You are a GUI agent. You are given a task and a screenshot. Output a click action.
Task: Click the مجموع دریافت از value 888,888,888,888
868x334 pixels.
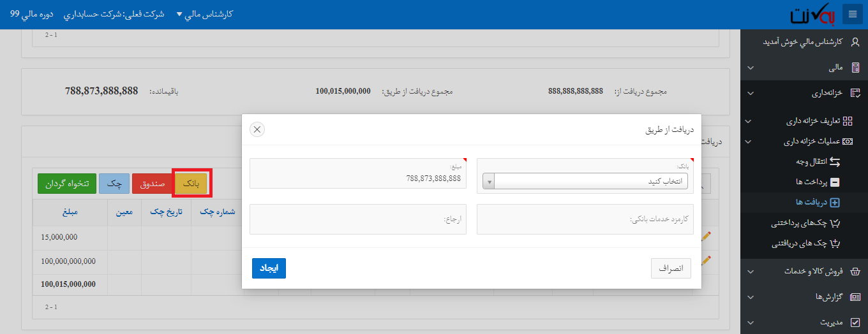[576, 91]
